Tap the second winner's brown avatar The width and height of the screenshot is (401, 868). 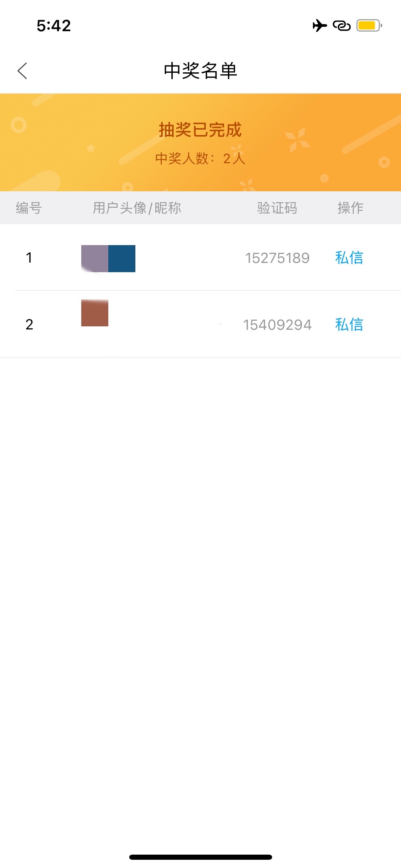[x=95, y=313]
